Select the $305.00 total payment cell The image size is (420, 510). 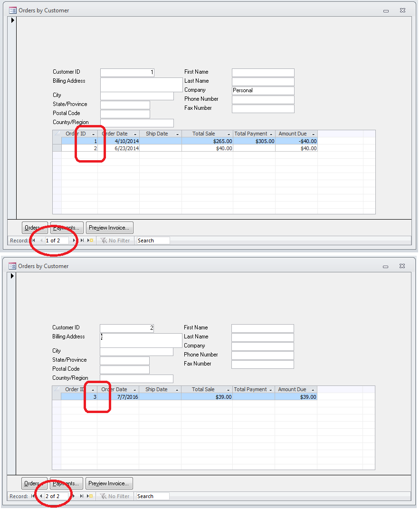pyautogui.click(x=254, y=141)
